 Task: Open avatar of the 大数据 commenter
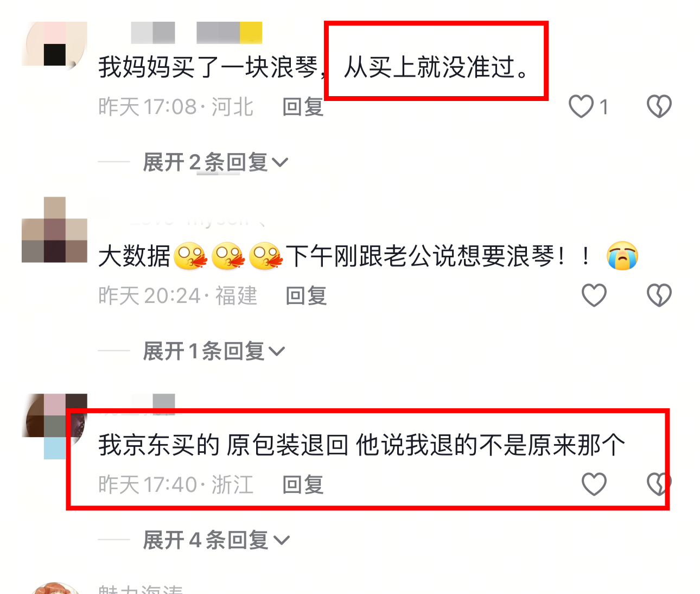pyautogui.click(x=54, y=230)
